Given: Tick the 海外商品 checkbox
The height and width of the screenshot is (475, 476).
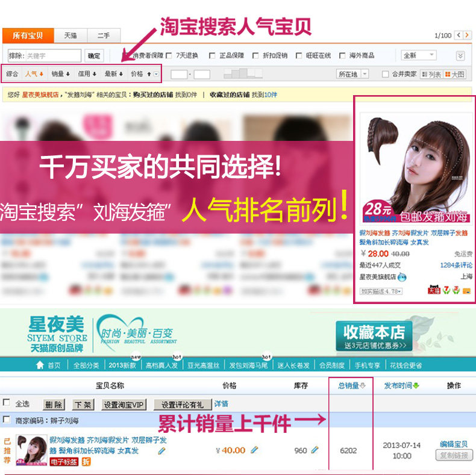Looking at the screenshot, I should click(x=342, y=55).
